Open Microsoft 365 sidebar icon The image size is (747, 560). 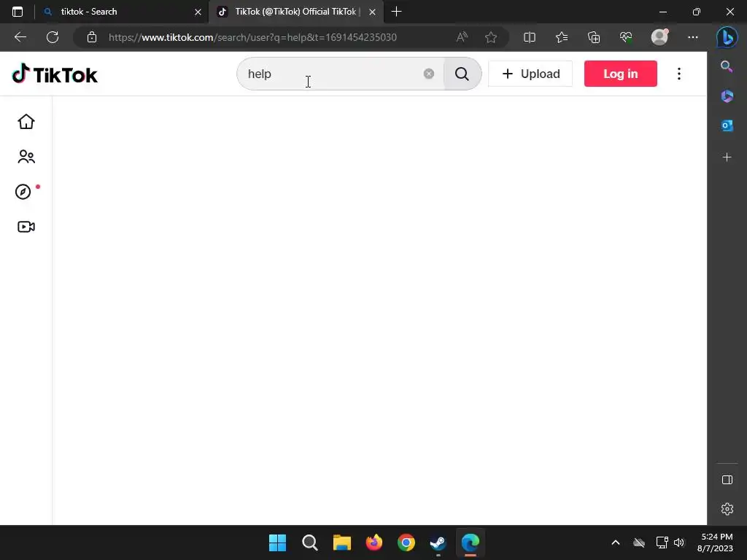(727, 96)
